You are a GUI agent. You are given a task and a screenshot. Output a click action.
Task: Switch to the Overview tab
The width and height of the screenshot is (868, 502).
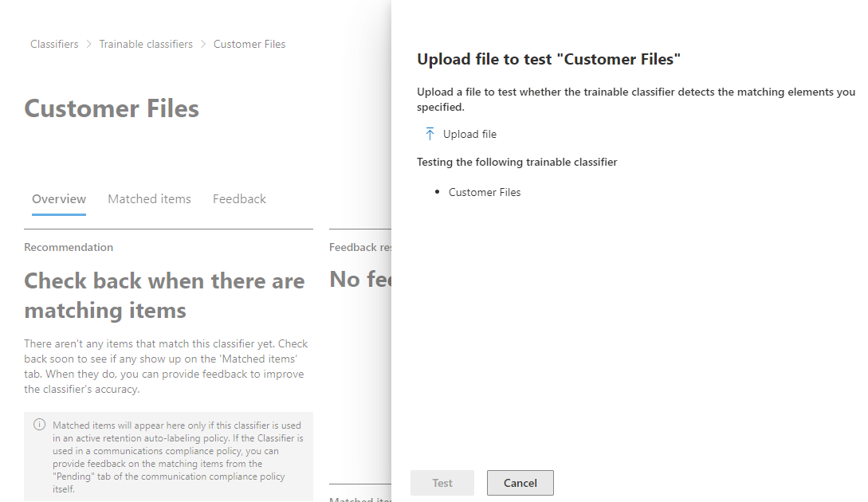(x=59, y=199)
